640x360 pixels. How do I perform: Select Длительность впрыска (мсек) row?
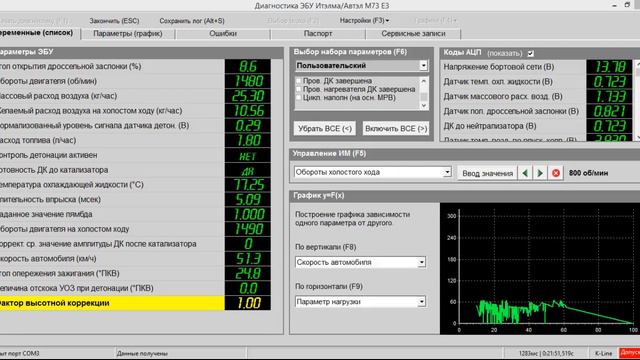click(135, 200)
